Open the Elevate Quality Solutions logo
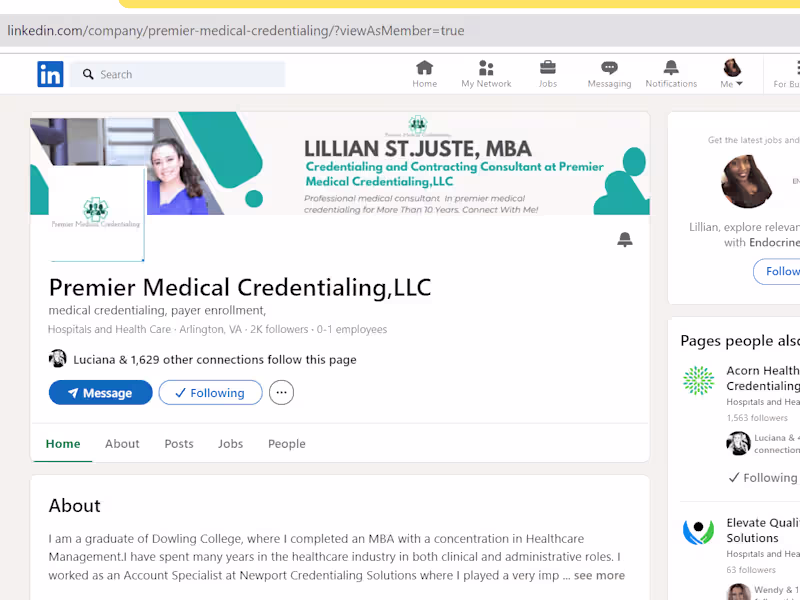 click(699, 531)
